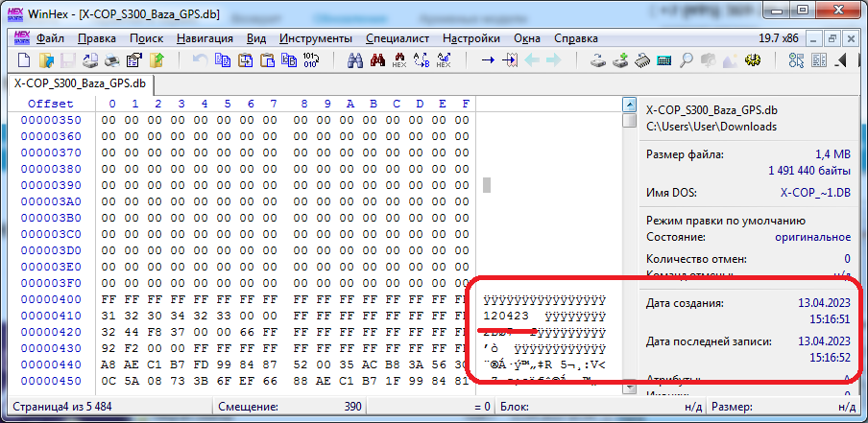Click hex byte 31 at offset 00000410

pos(108,316)
